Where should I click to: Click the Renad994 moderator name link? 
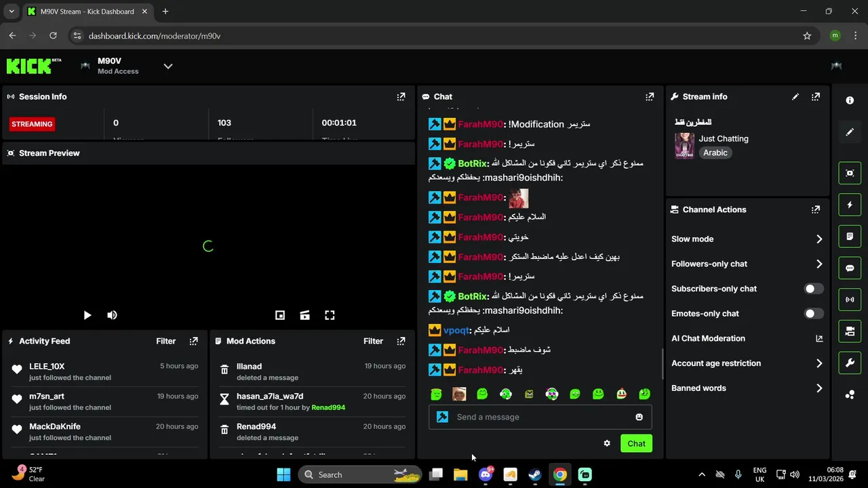coord(328,407)
